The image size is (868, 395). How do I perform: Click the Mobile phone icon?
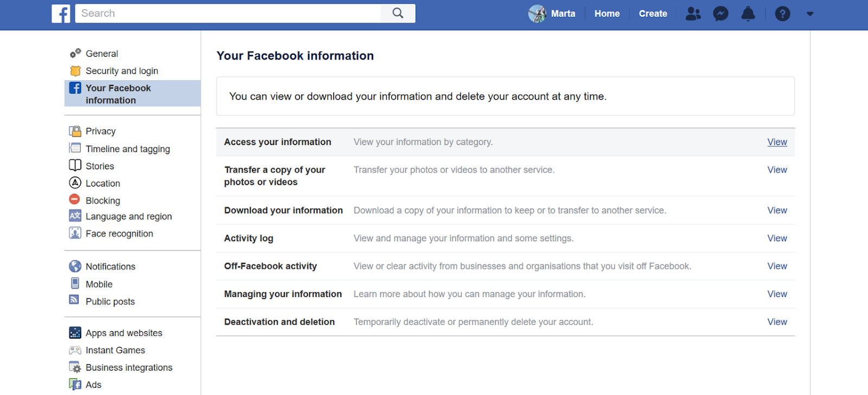point(75,283)
